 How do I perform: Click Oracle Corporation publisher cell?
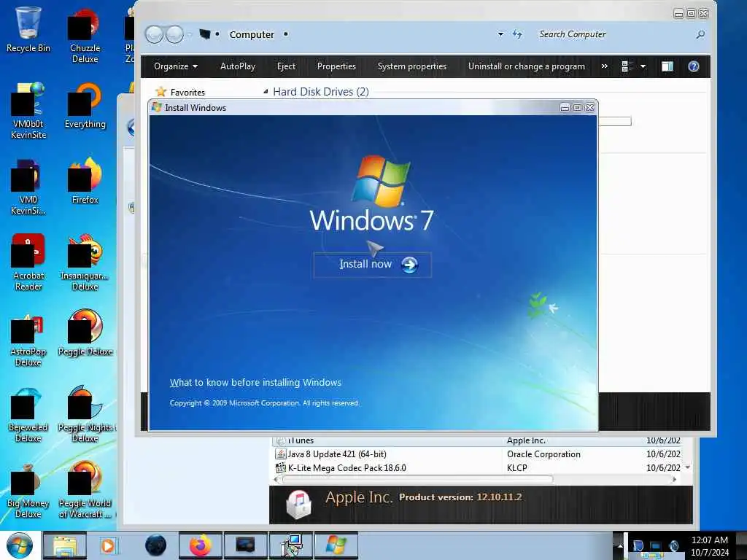point(543,454)
